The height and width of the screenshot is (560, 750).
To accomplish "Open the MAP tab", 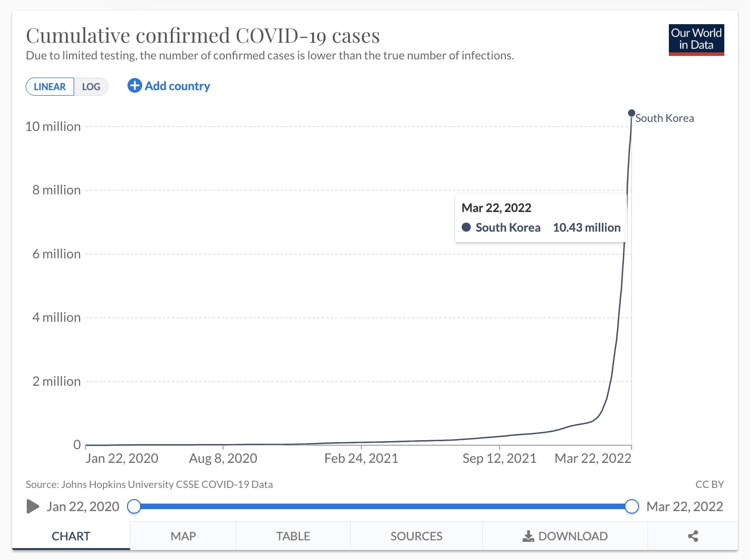I will (x=183, y=536).
